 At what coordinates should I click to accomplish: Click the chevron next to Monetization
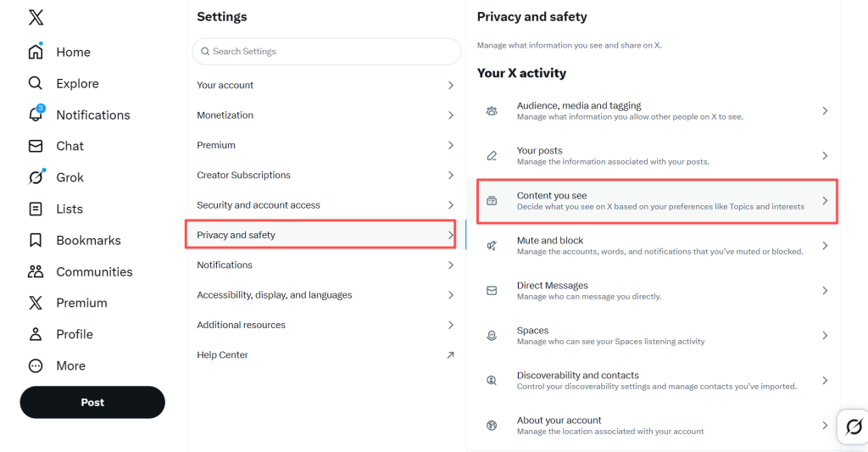click(x=451, y=115)
